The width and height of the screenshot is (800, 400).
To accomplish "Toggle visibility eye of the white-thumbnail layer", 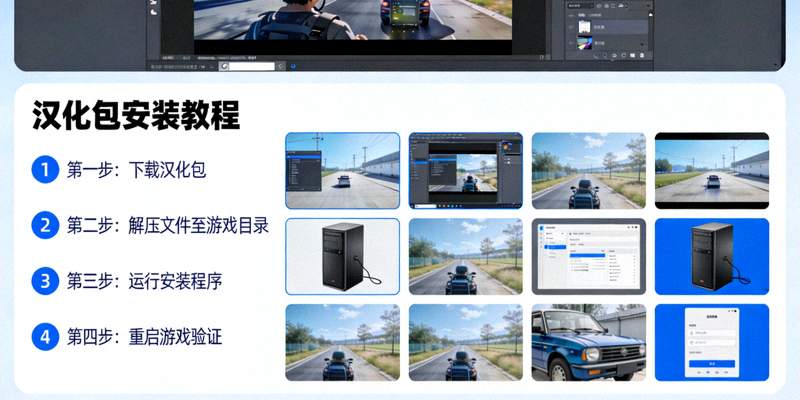I will [x=571, y=27].
